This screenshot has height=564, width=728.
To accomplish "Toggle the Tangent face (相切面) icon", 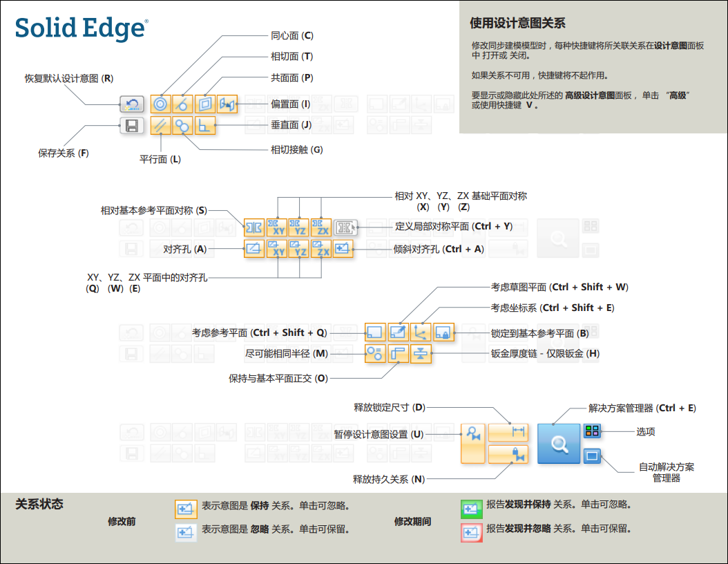I will (182, 104).
